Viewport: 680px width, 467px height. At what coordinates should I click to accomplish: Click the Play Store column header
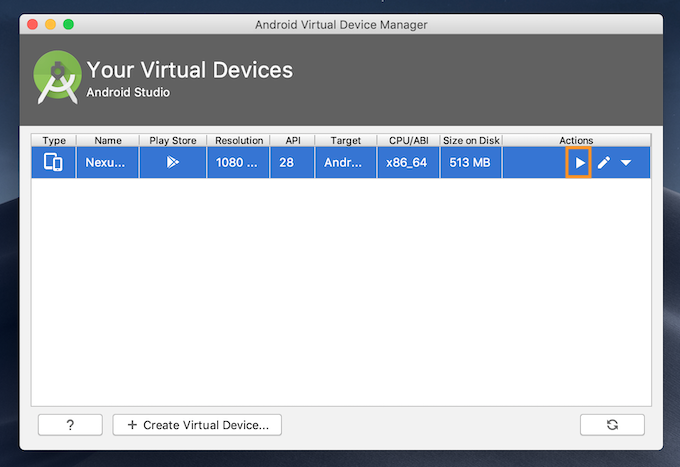pos(173,140)
